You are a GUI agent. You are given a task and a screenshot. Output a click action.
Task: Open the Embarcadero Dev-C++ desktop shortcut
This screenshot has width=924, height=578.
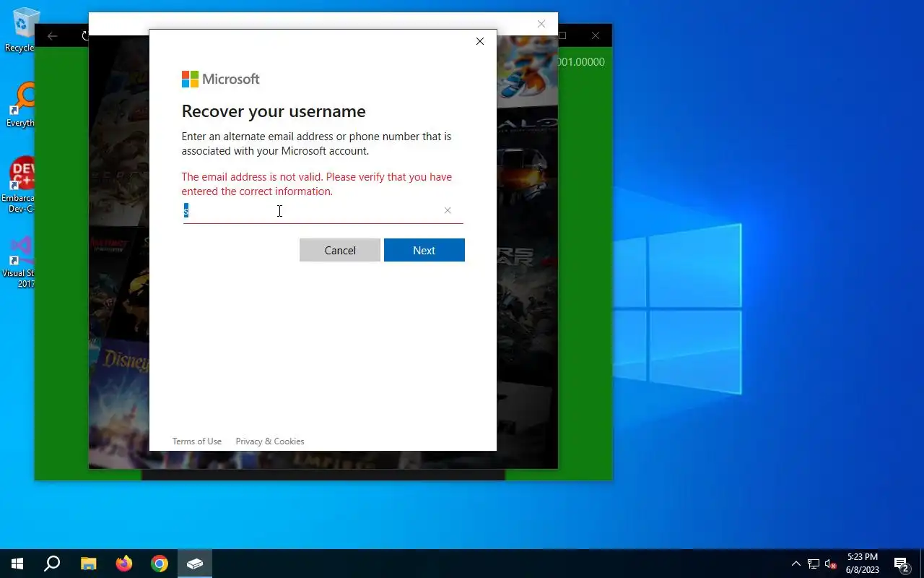pos(22,185)
